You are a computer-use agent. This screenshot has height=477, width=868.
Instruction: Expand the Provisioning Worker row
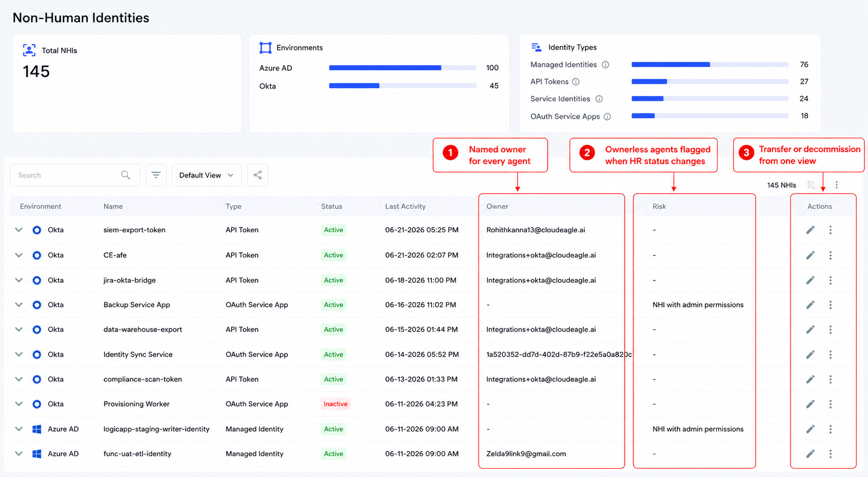pos(19,404)
